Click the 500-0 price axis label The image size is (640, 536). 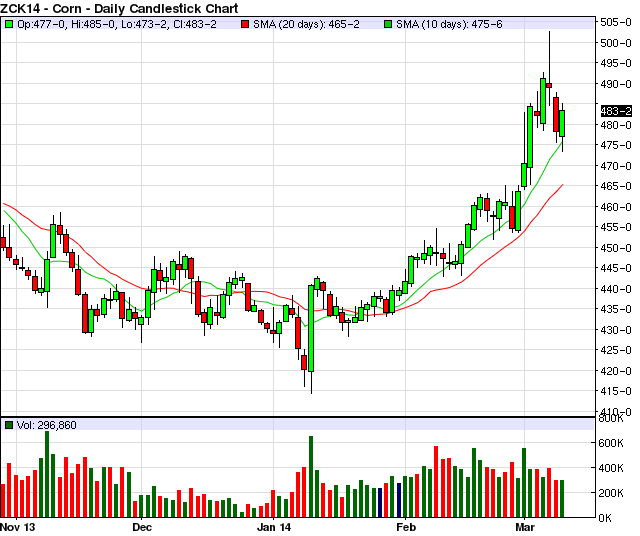[x=616, y=43]
